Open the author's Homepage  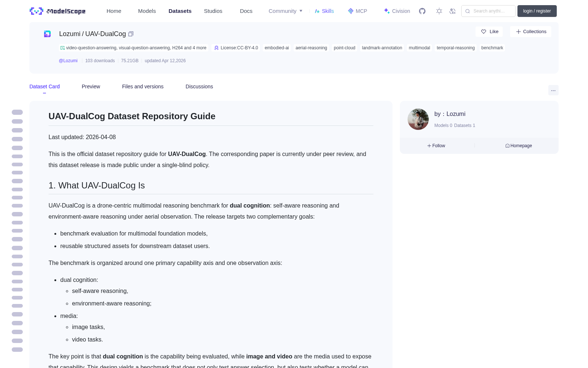[519, 146]
